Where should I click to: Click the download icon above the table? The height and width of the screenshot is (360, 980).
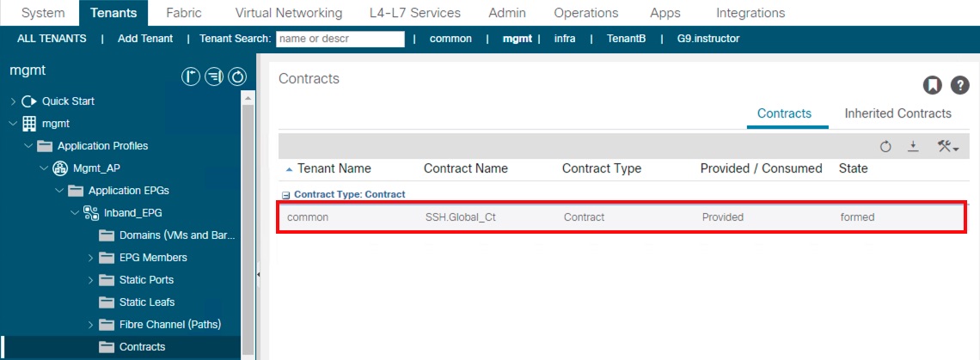click(x=914, y=147)
